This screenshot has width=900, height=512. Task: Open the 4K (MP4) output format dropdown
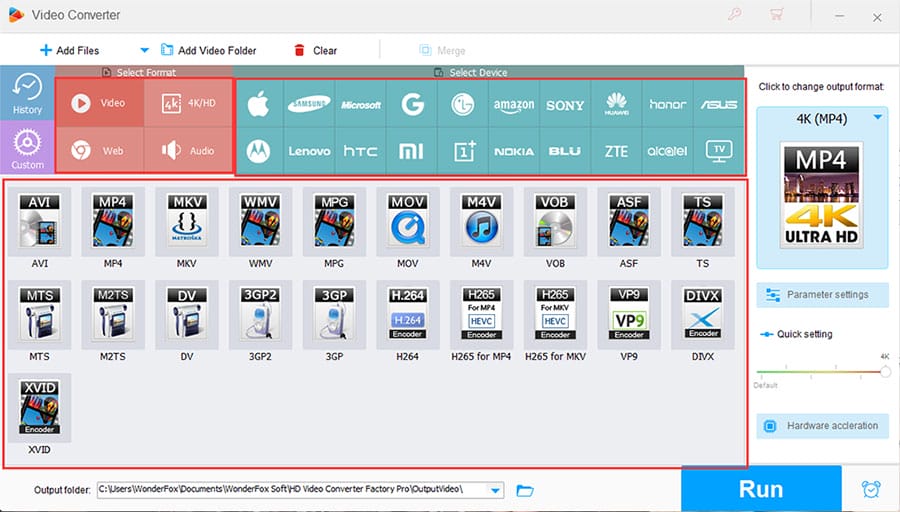pos(878,118)
